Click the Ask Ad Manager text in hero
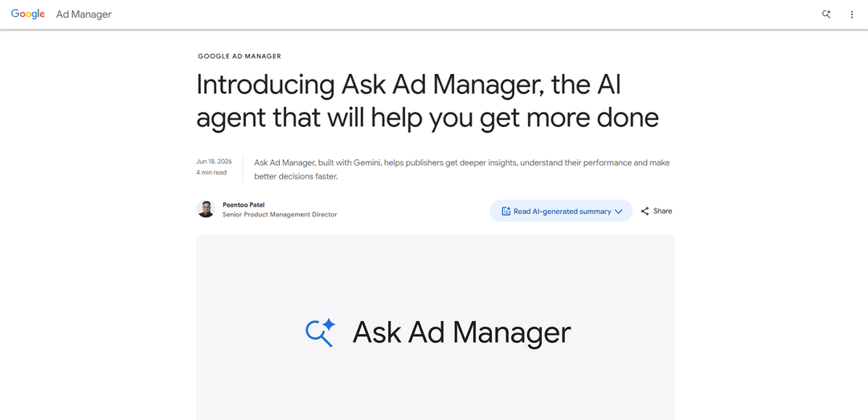This screenshot has height=420, width=868. 461,333
